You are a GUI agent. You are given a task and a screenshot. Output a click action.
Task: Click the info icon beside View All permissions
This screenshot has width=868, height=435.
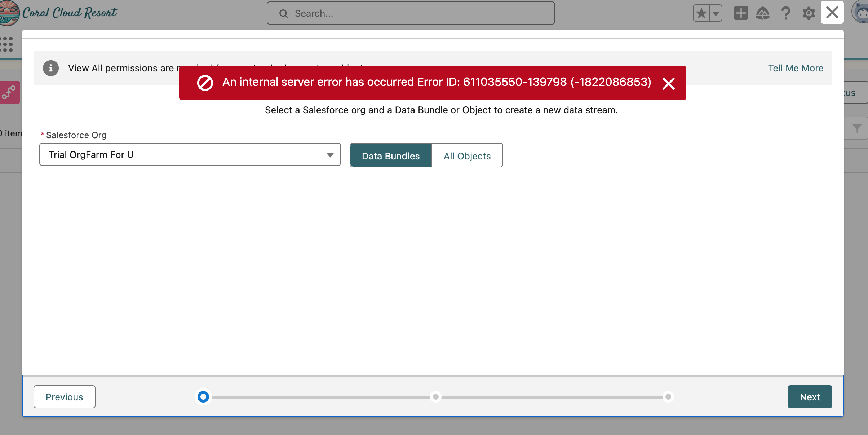point(51,68)
